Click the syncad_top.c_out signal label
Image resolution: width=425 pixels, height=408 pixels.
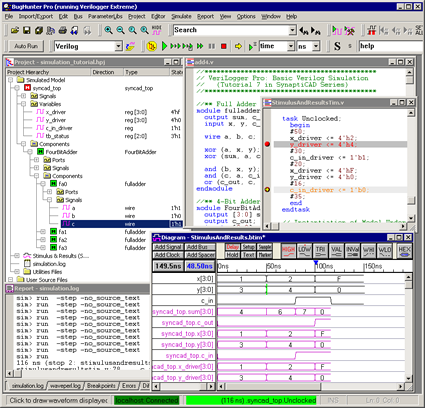pos(188,323)
